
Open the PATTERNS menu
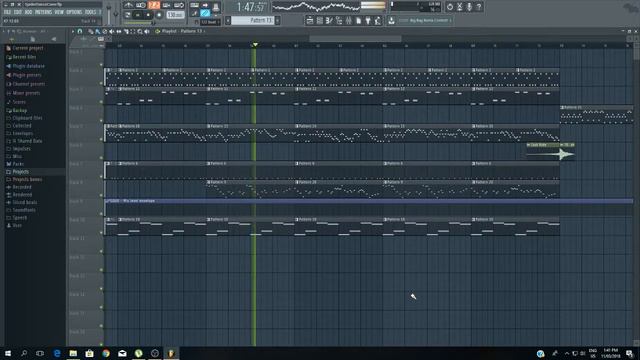[x=43, y=12]
